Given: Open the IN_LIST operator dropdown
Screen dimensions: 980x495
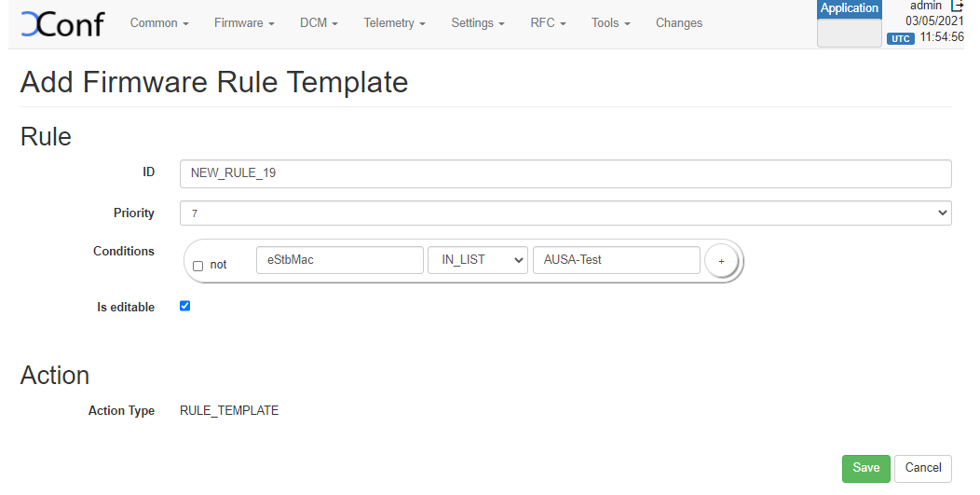Looking at the screenshot, I should pos(477,260).
